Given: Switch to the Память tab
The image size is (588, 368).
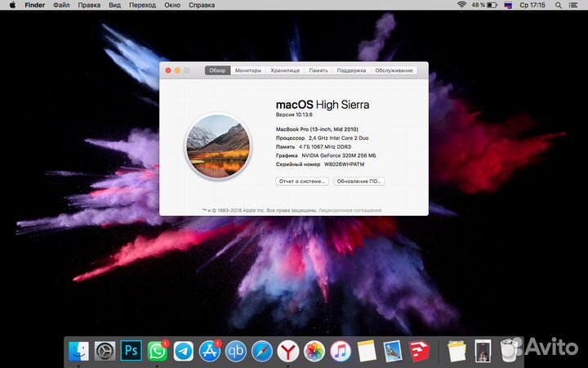Looking at the screenshot, I should pos(318,70).
